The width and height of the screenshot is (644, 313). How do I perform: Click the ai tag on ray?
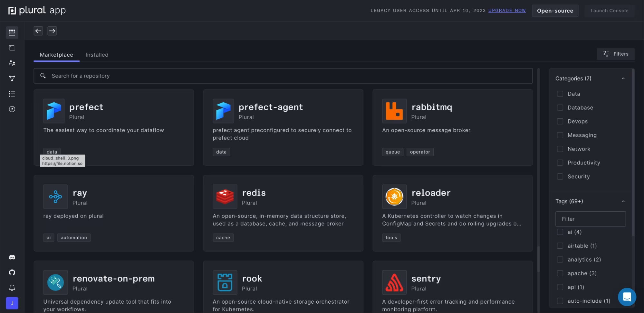point(49,238)
